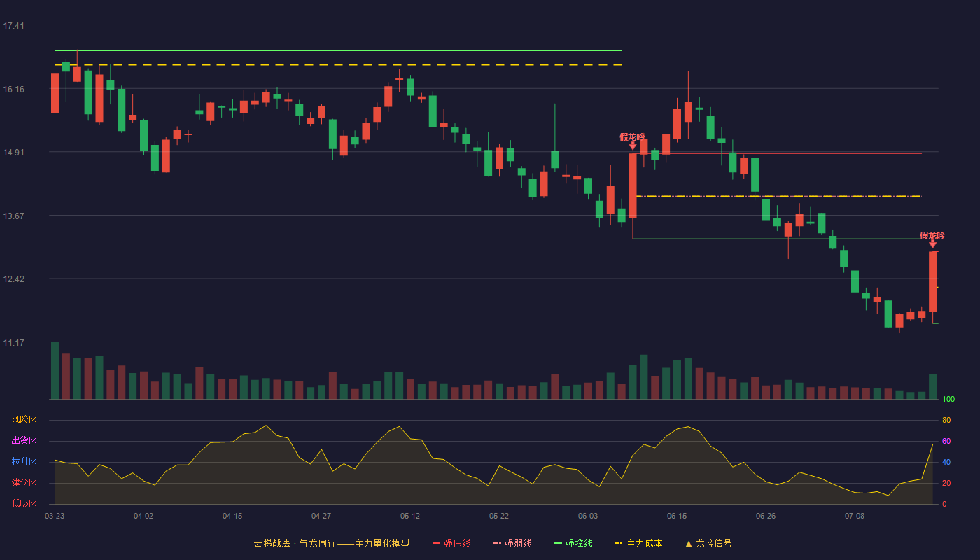Click the 04-15 date label

pyautogui.click(x=232, y=516)
